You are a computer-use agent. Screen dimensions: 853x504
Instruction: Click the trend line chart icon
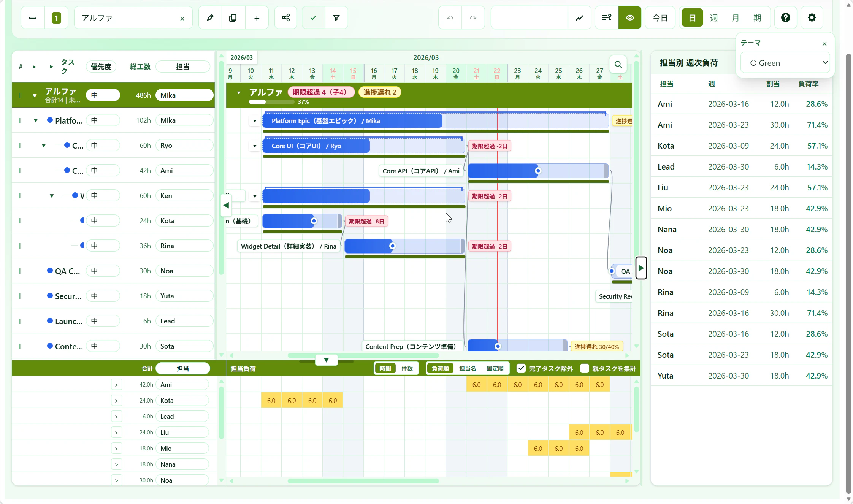[579, 17]
